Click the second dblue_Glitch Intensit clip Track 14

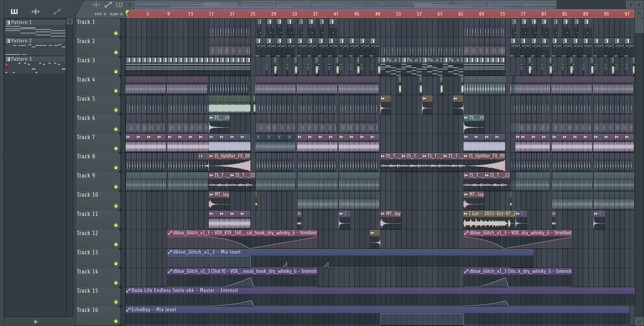click(x=518, y=278)
